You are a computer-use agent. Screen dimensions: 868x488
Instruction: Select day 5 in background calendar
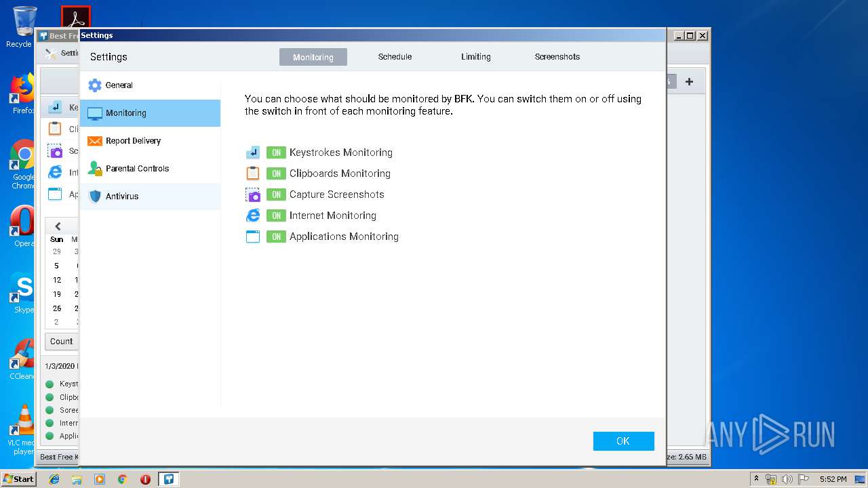57,266
